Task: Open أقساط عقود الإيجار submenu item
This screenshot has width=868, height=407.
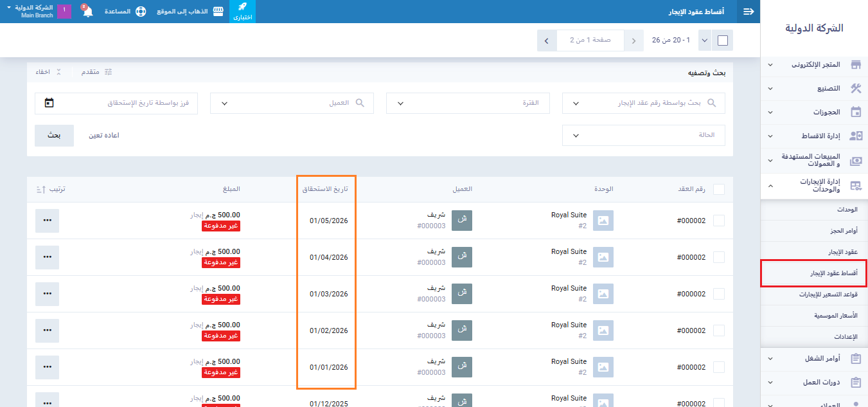Action: pyautogui.click(x=814, y=273)
